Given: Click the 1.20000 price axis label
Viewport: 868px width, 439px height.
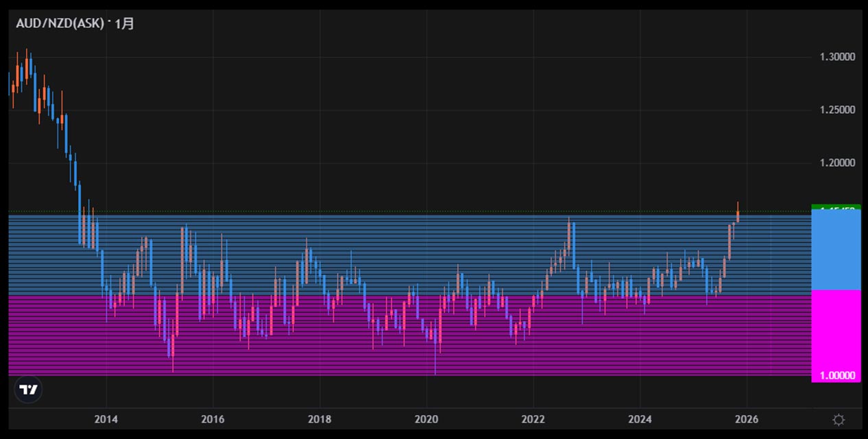Looking at the screenshot, I should 837,163.
